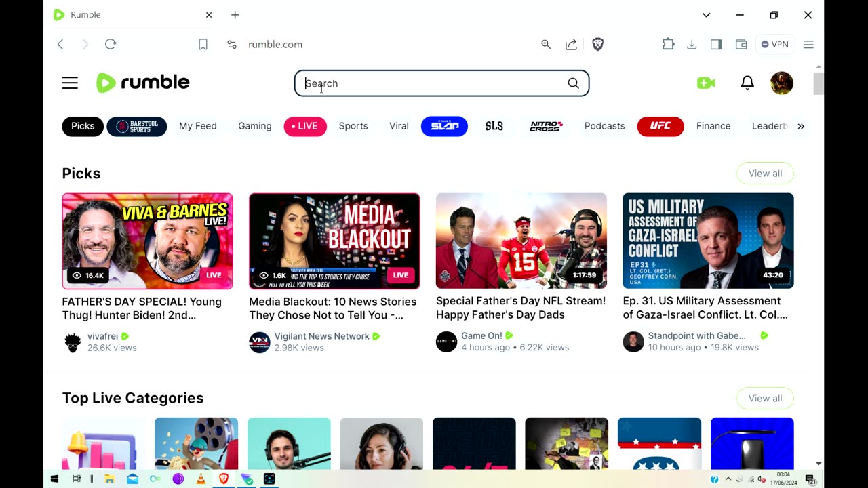The image size is (868, 488).
Task: Open US Military Assessment video thumbnail
Action: [x=708, y=241]
